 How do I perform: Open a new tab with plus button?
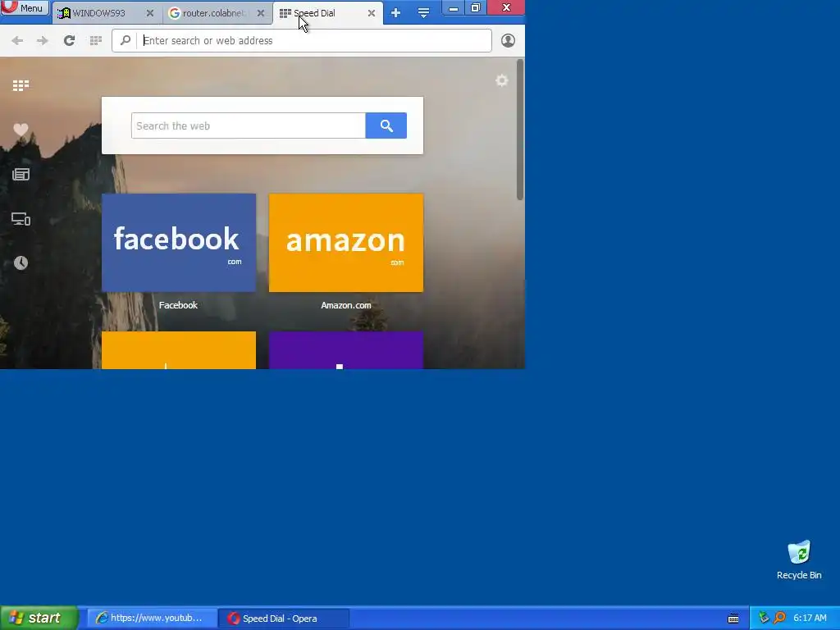tap(396, 13)
